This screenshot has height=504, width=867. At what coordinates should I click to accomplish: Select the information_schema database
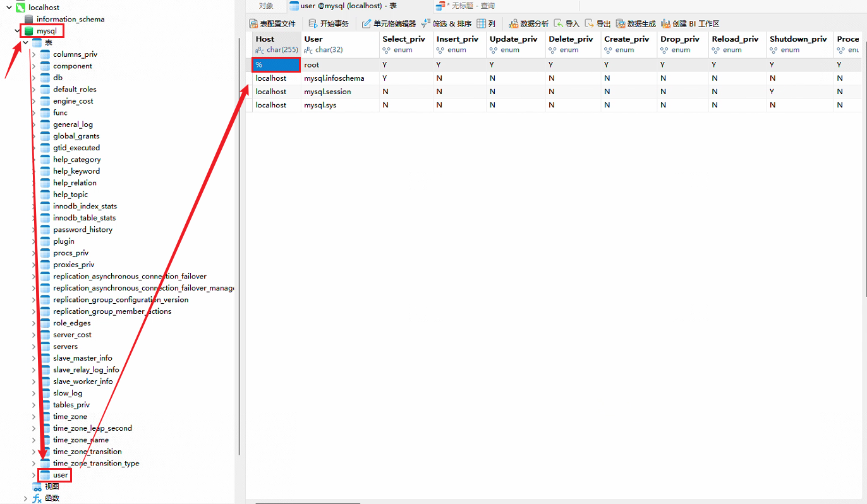(70, 19)
